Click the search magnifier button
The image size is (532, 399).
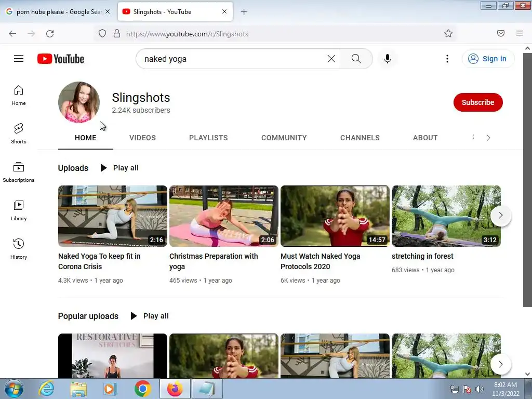click(356, 59)
